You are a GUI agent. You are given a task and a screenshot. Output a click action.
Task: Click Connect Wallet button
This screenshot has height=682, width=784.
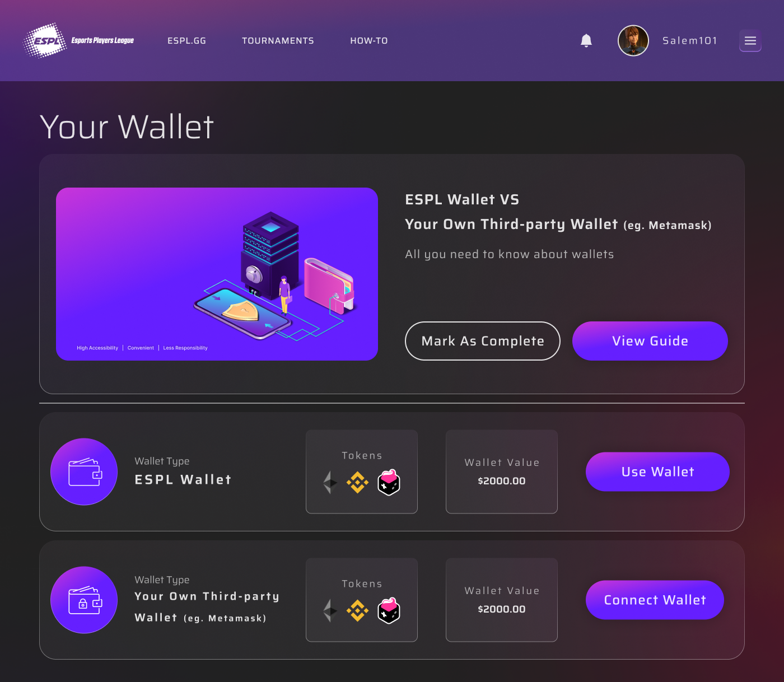coord(655,600)
